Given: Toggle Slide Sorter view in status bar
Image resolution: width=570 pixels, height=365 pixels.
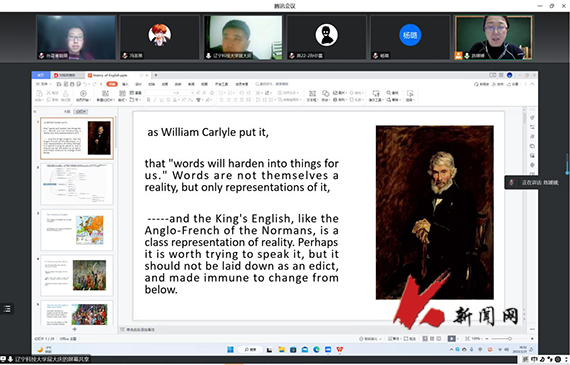Looking at the screenshot, I should (432, 338).
